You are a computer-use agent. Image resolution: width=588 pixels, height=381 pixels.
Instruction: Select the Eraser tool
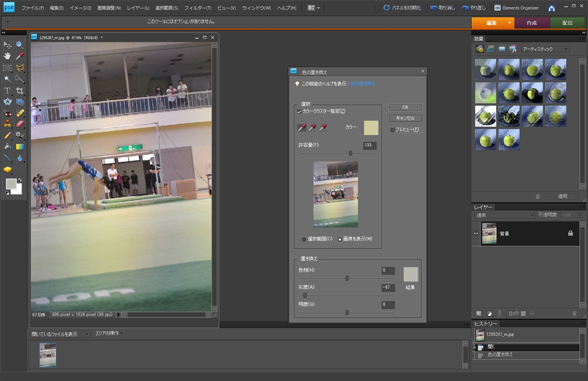click(20, 124)
